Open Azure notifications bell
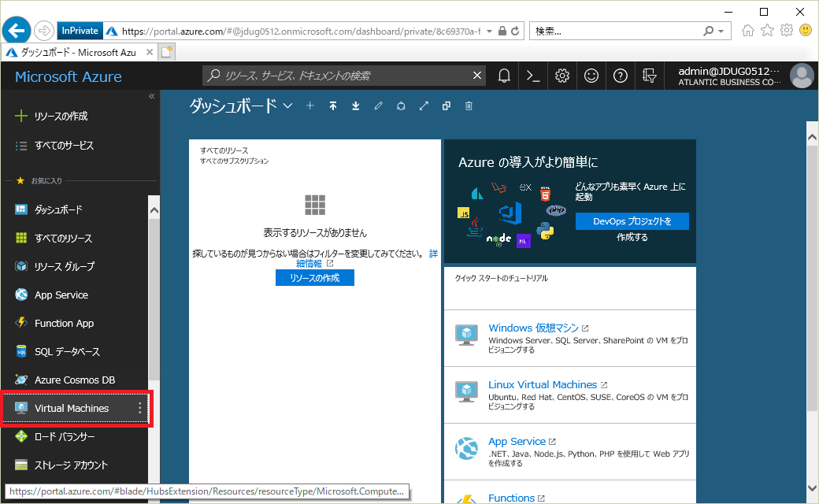 (504, 76)
